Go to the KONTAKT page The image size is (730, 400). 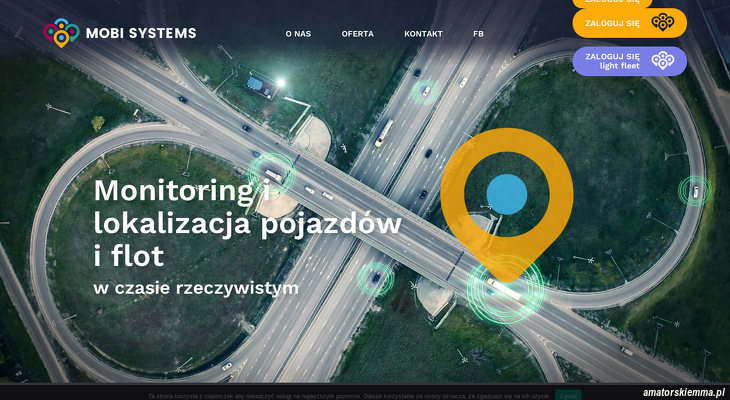[423, 34]
